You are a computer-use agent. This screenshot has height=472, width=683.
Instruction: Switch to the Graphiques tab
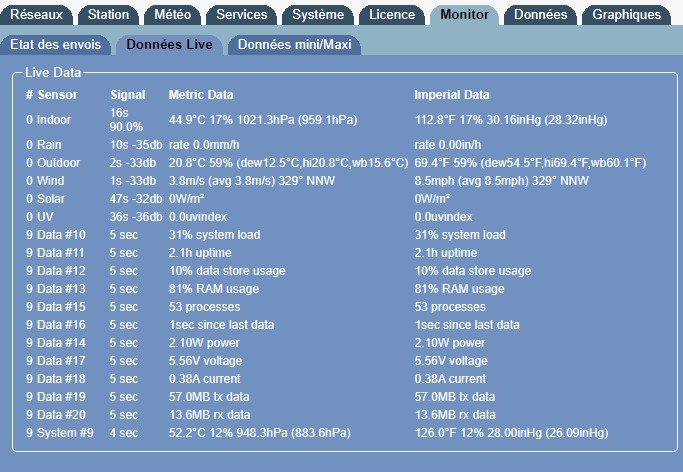[x=626, y=14]
